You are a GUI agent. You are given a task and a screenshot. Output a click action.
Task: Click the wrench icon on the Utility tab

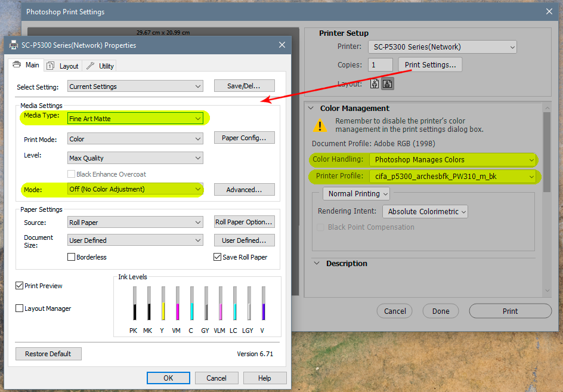[x=91, y=66]
